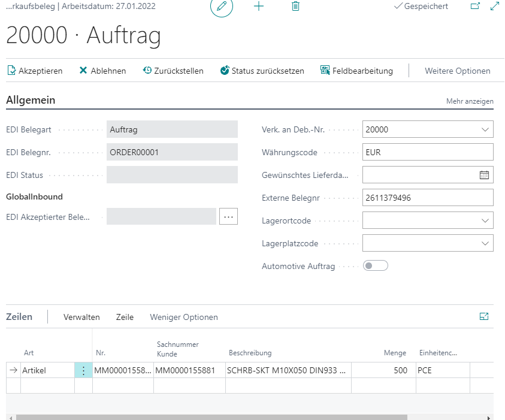Open the page in a new window
Screen dimensions: 505x420
[475, 7]
